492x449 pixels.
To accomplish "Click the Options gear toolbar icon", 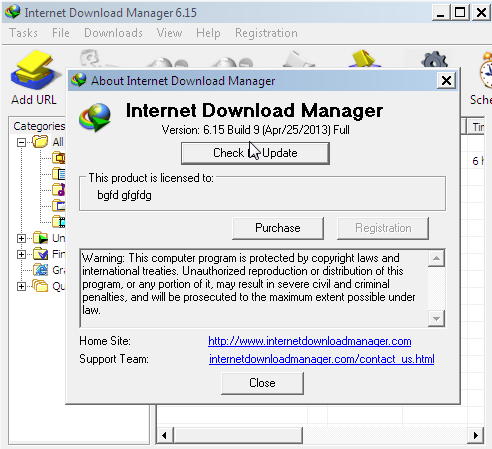I will (x=435, y=60).
